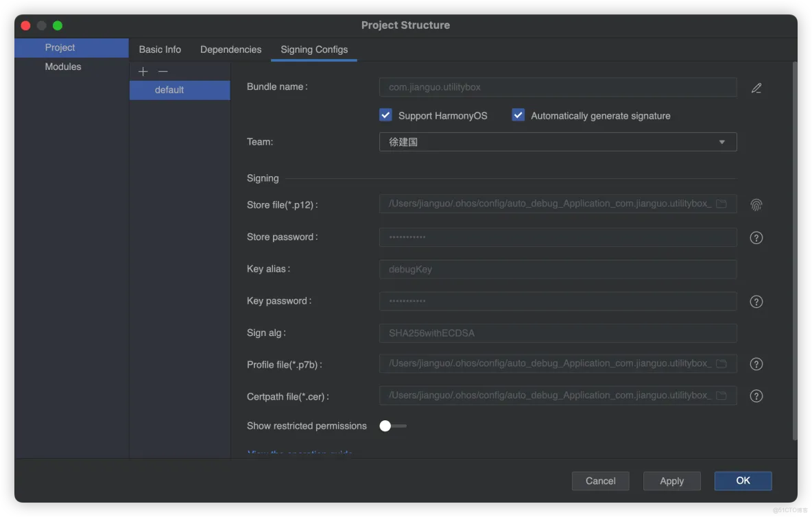Open help icon for Profile file

tap(756, 364)
